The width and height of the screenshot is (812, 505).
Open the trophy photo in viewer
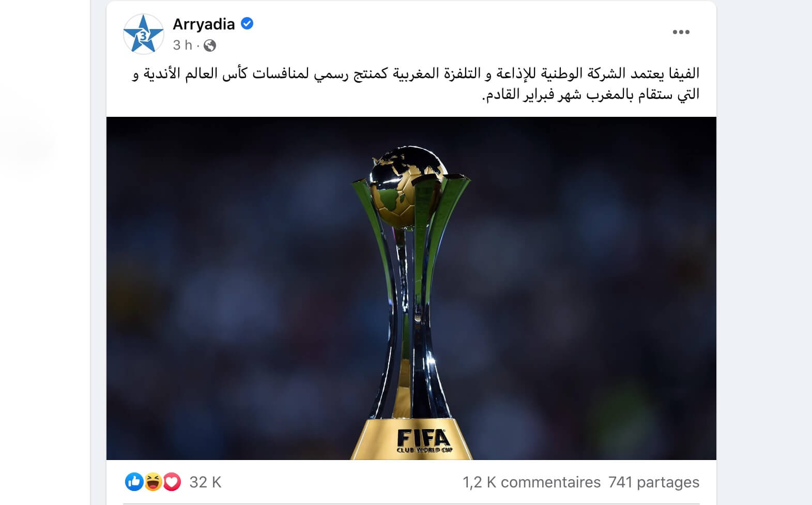411,288
